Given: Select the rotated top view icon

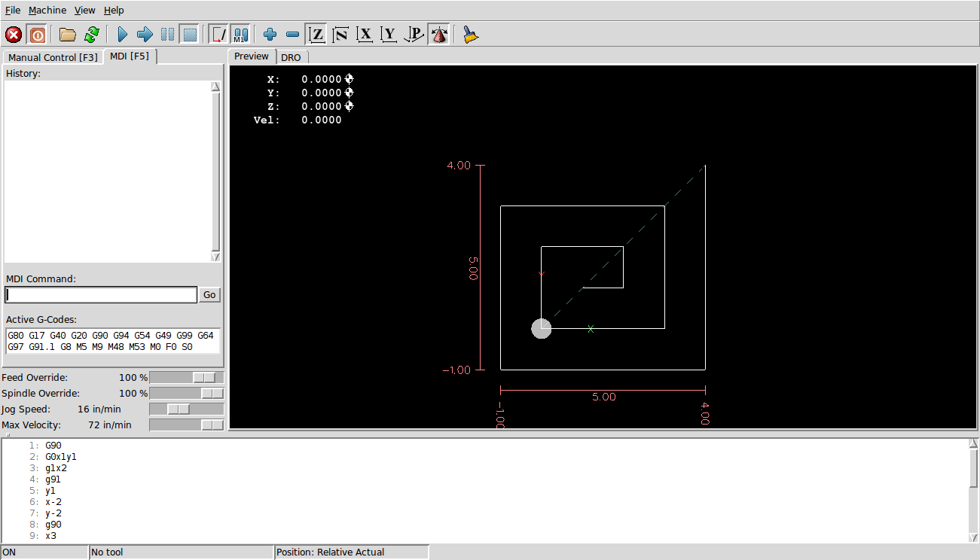Looking at the screenshot, I should [341, 35].
